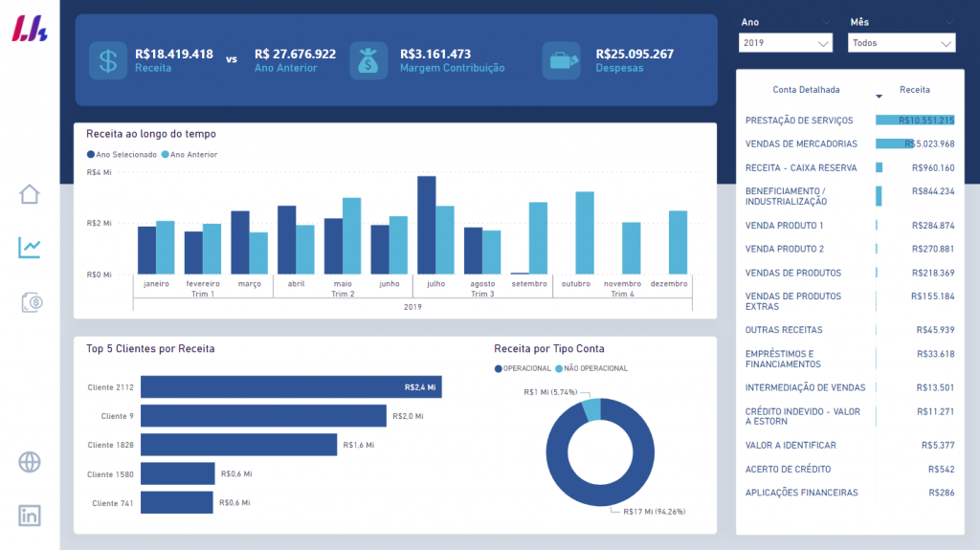The width and height of the screenshot is (980, 550).
Task: Click the globe website icon
Action: coord(30,462)
